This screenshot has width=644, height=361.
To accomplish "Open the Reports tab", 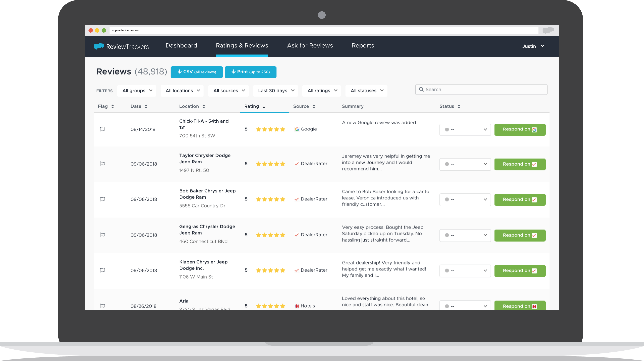I will click(x=363, y=46).
